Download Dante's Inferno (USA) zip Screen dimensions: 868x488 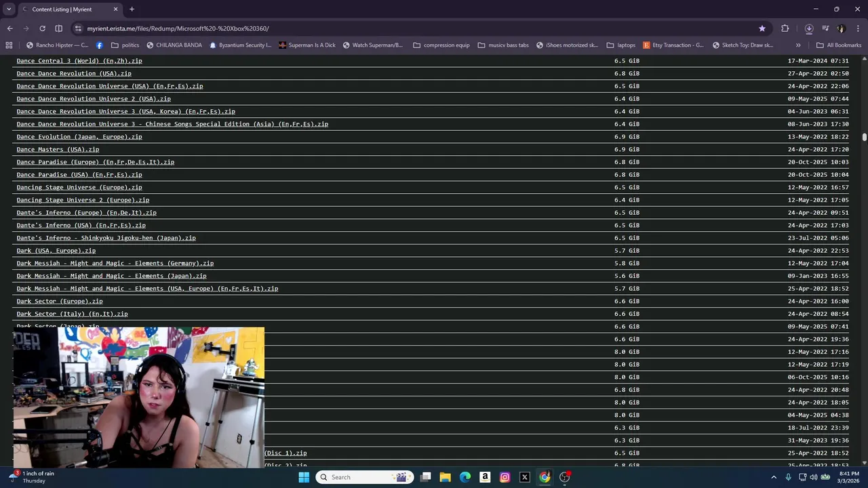pos(81,225)
